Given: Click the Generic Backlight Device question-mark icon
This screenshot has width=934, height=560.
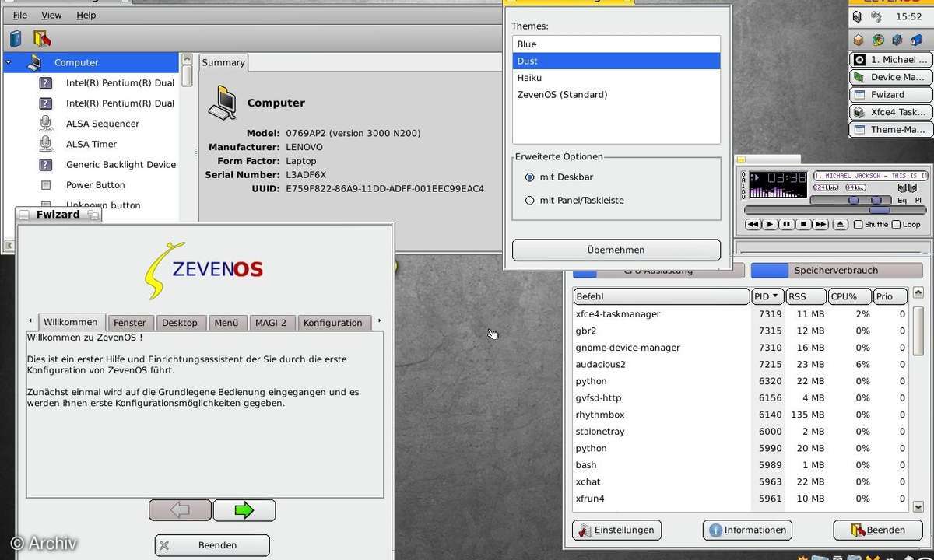Looking at the screenshot, I should tap(46, 164).
